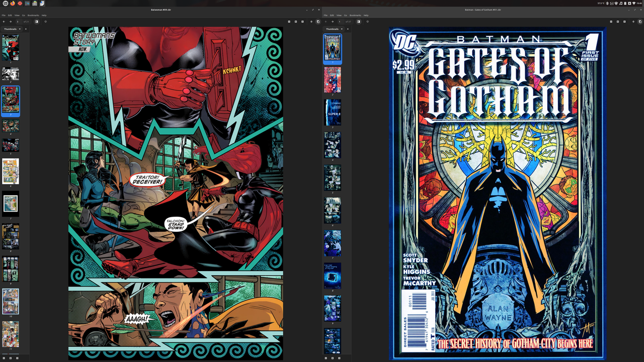
Task: Open Bookmarks menu in Batwoman window
Action: click(x=33, y=16)
